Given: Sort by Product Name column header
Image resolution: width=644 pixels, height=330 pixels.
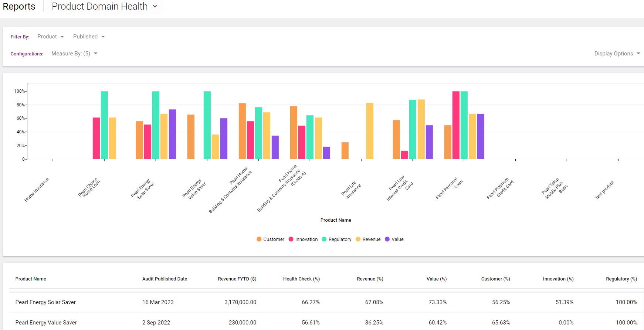Looking at the screenshot, I should [31, 279].
